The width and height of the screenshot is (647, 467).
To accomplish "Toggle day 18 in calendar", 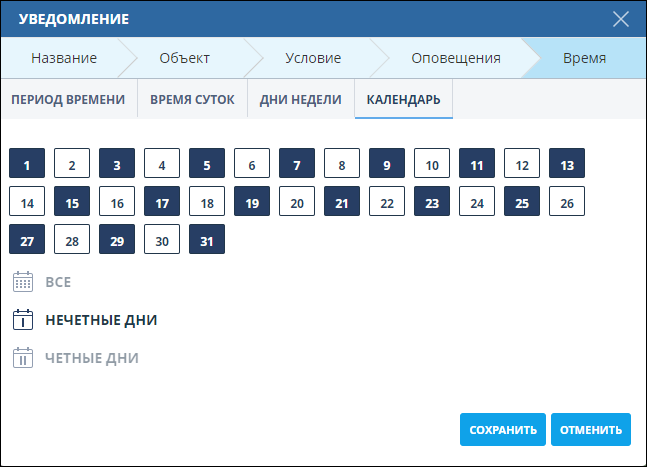I will click(x=207, y=201).
